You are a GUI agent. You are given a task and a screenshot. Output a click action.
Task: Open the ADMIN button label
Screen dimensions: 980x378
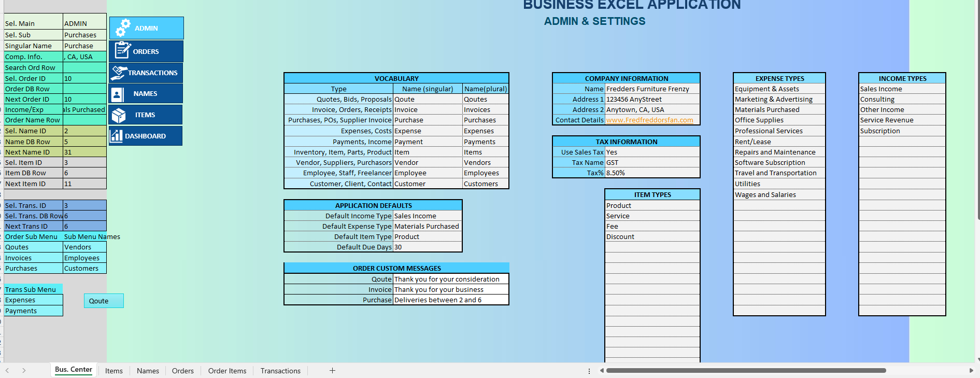click(146, 28)
